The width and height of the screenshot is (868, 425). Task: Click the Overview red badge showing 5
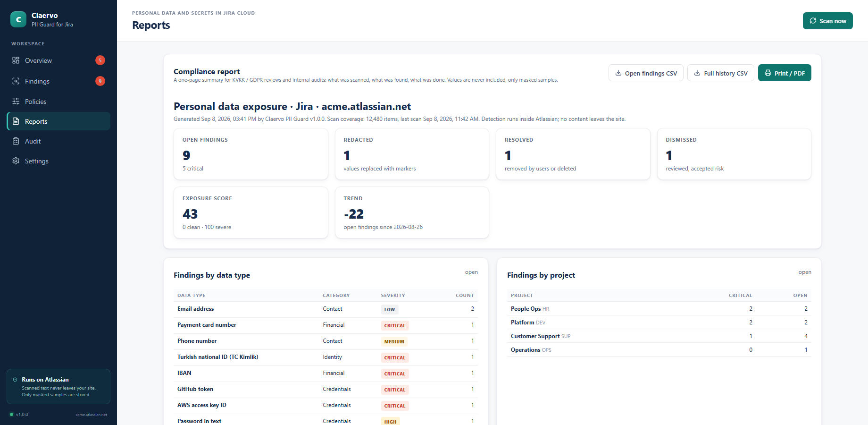100,60
